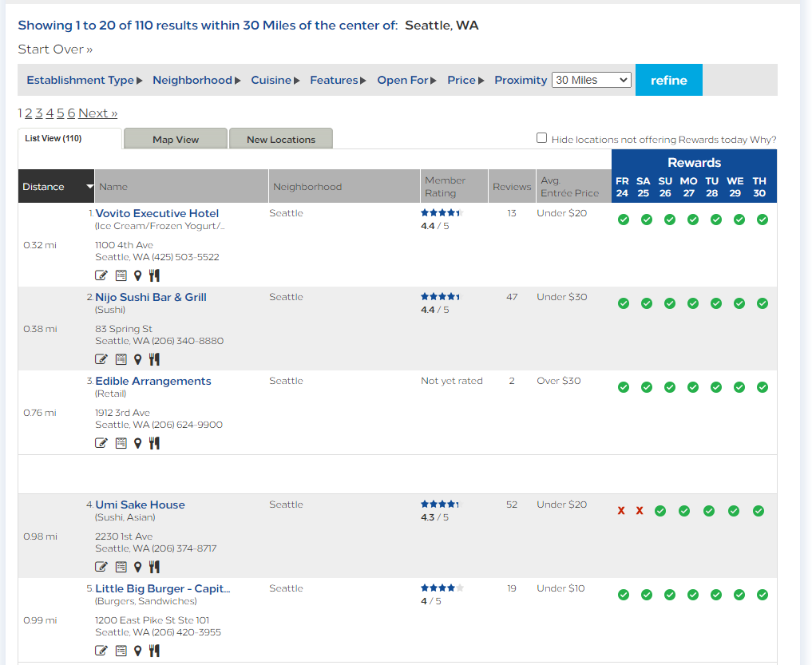Open the Little Big Burger - Capit... listing
This screenshot has height=665, width=812.
[x=163, y=589]
